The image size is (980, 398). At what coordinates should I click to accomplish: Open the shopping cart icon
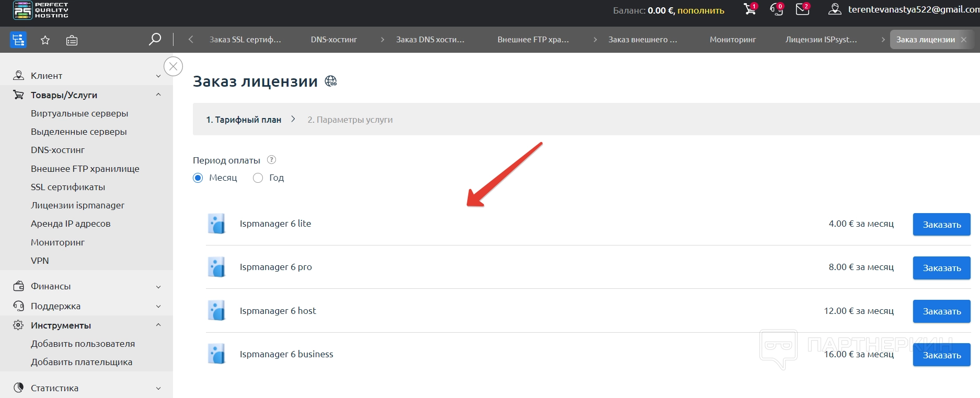tap(750, 9)
